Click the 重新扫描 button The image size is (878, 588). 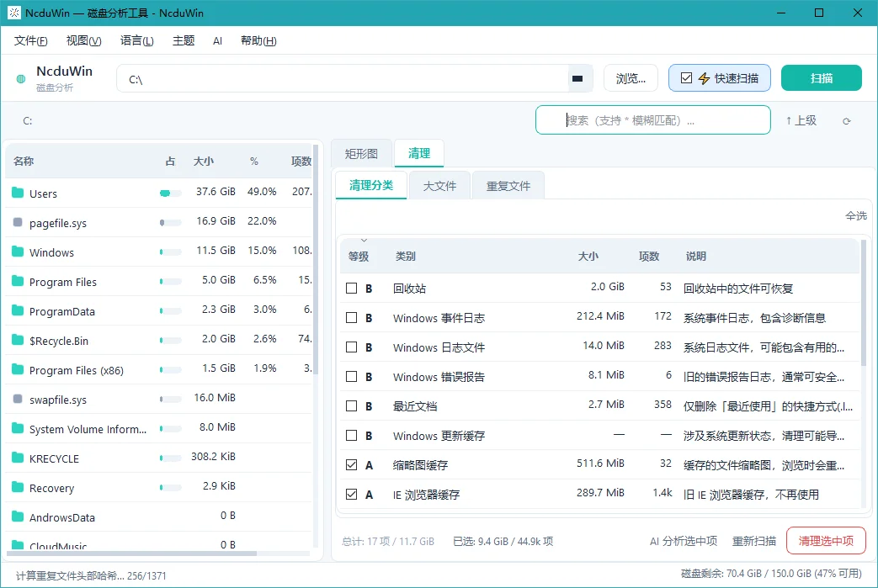[754, 541]
